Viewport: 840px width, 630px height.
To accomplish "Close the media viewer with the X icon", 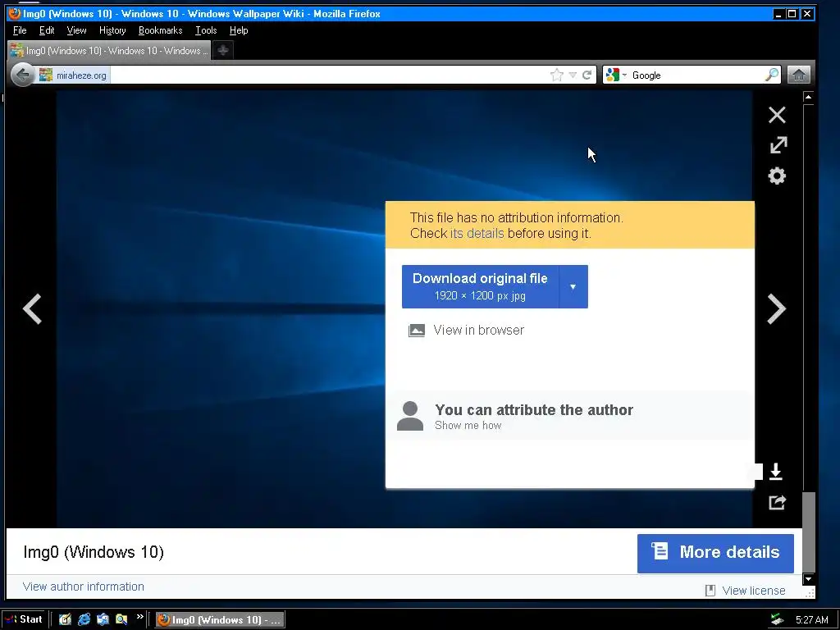I will tap(777, 115).
